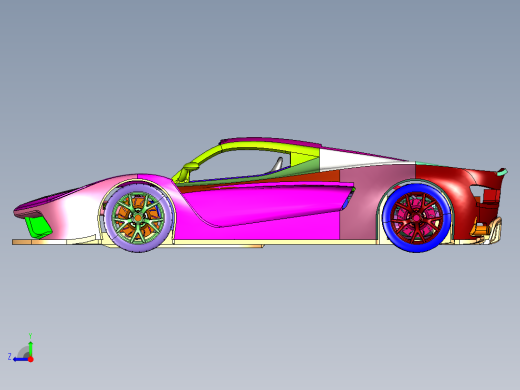Pick the dark red rear wheel rim

[417, 218]
